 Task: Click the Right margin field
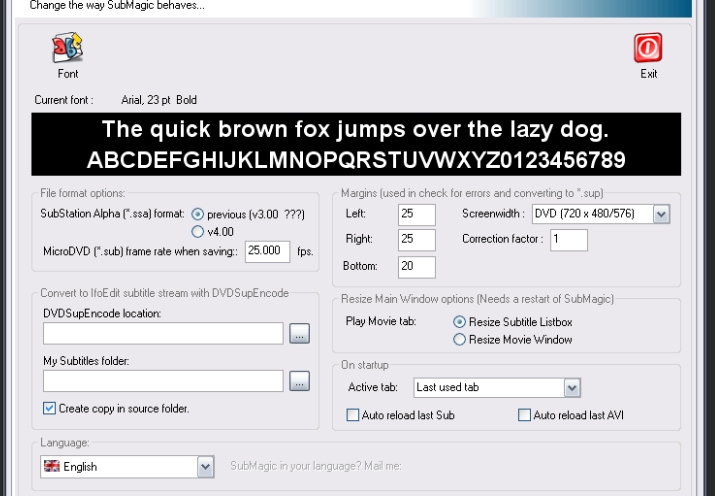416,240
